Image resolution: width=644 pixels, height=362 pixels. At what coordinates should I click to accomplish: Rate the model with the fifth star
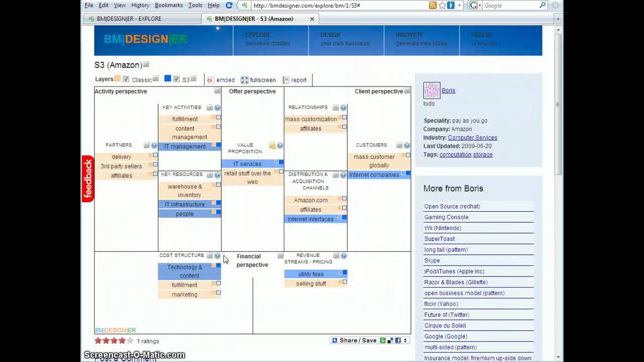click(x=130, y=340)
